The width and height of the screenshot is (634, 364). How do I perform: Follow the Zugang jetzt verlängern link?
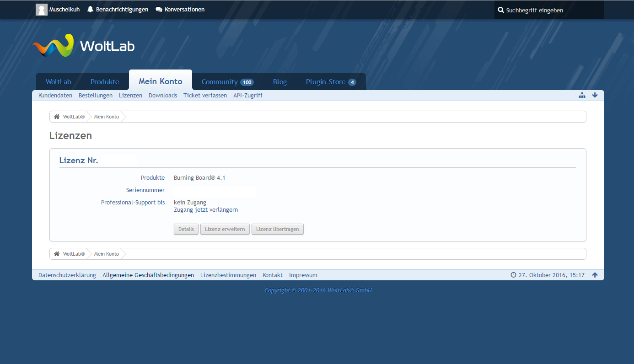(206, 210)
